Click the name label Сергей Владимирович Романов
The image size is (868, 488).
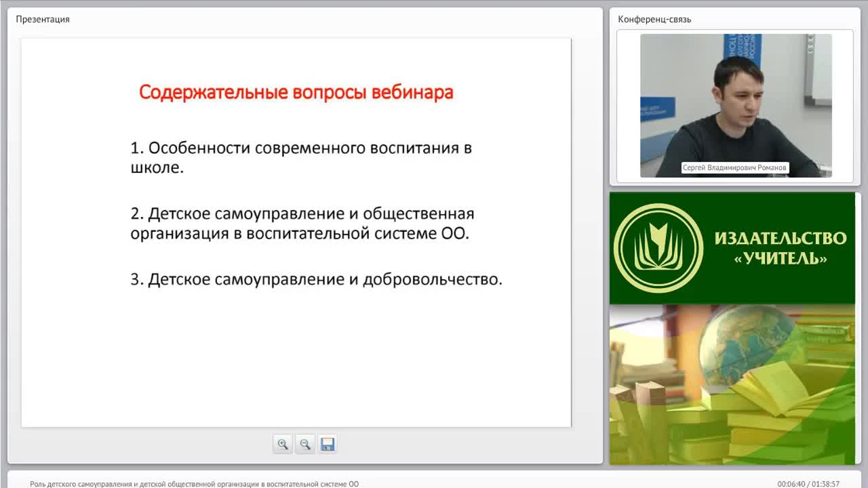coord(735,168)
